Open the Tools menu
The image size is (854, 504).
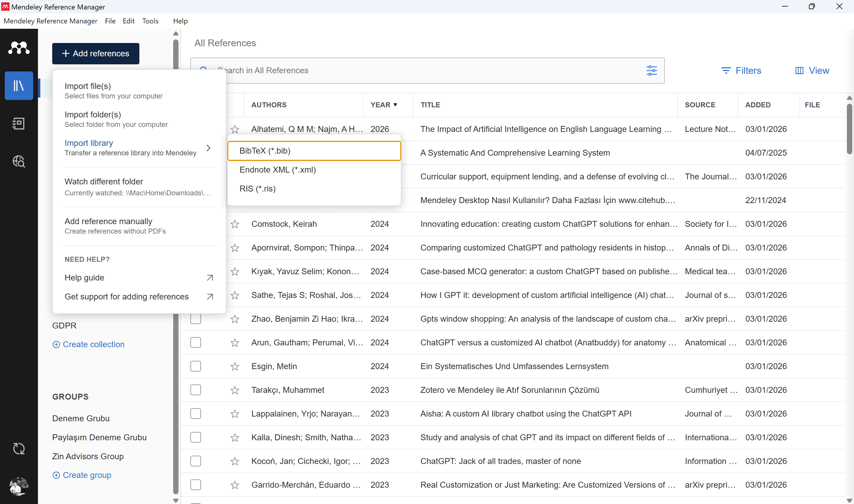coord(150,21)
